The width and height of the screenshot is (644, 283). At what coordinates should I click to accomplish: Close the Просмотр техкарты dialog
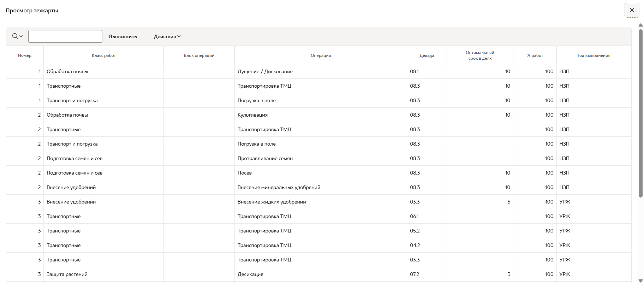tap(632, 10)
